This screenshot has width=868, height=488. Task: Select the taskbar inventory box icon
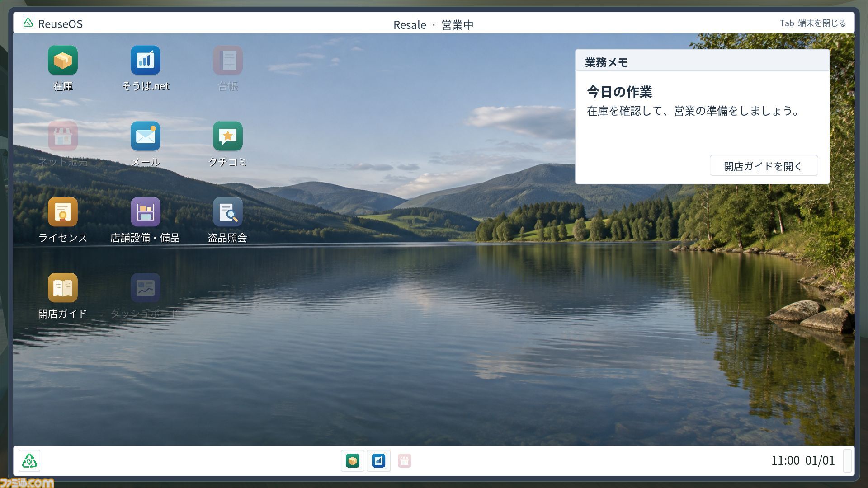click(x=353, y=461)
